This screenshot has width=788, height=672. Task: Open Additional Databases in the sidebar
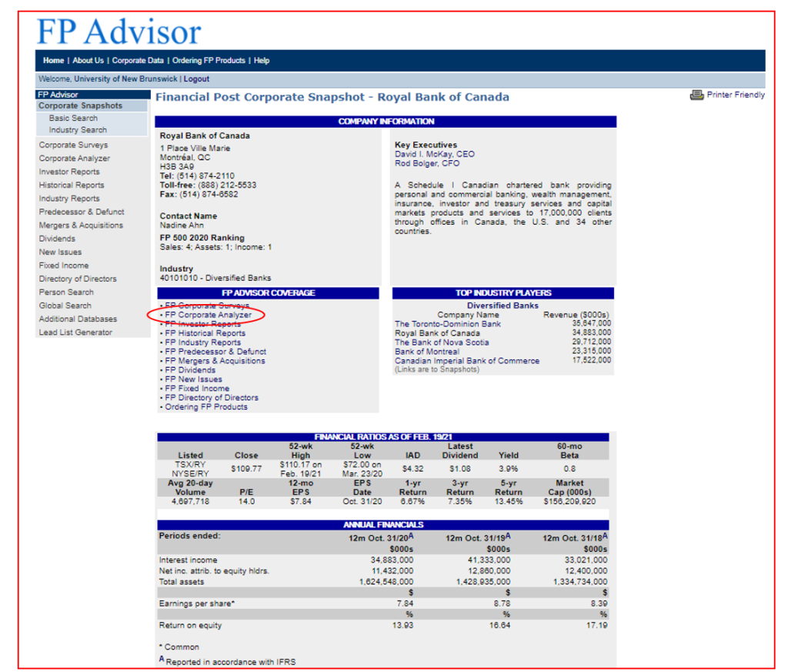click(78, 319)
